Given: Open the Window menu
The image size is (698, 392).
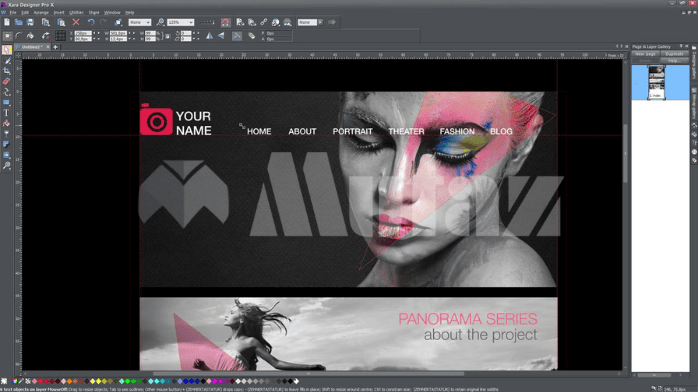Looking at the screenshot, I should [x=112, y=12].
